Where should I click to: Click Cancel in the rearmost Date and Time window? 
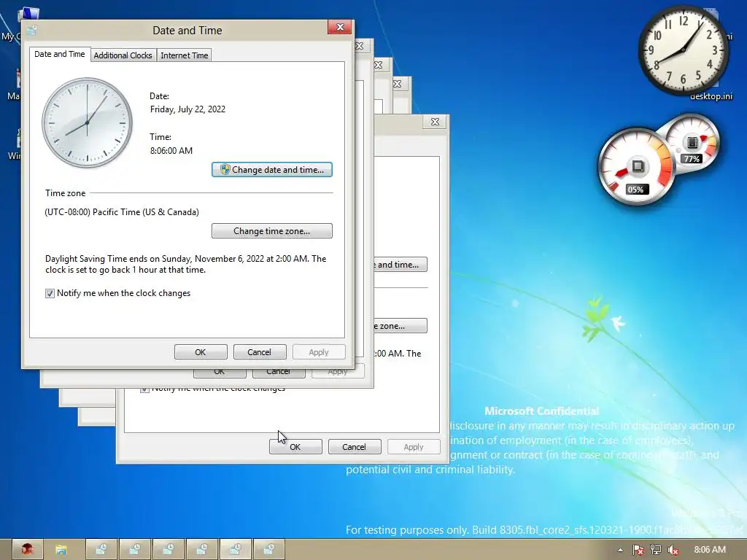355,447
